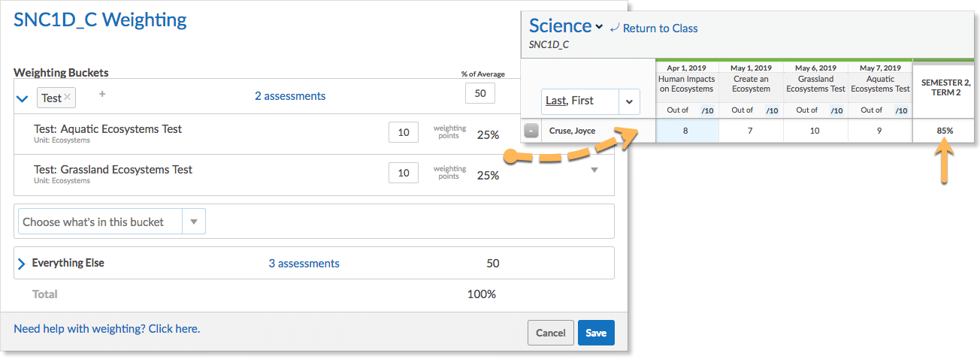The width and height of the screenshot is (980, 359).
Task: Open the 3 assessments link
Action: (x=304, y=264)
